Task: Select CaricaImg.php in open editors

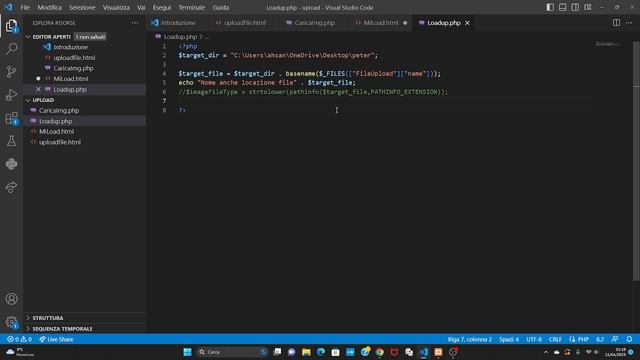Action: click(73, 68)
